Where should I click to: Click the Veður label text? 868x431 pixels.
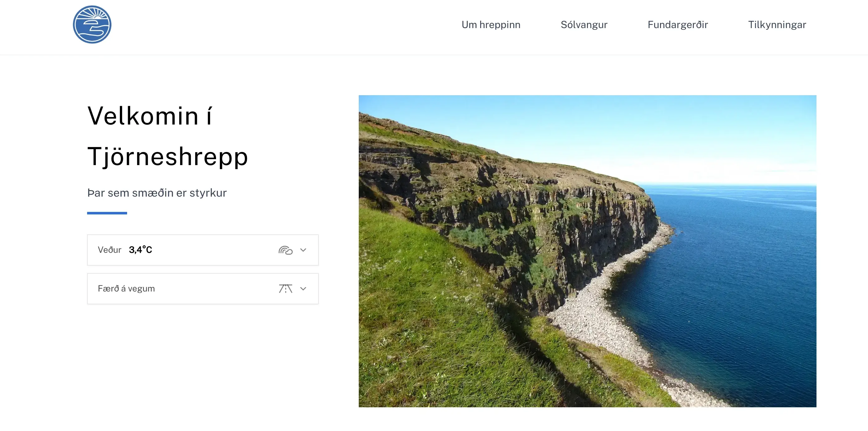[x=110, y=250]
